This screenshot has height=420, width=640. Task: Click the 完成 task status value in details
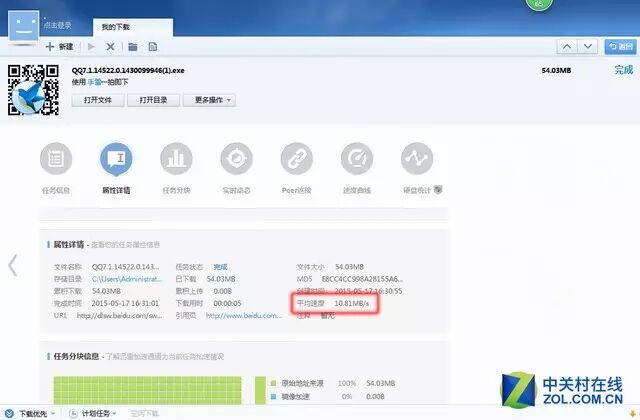(220, 267)
